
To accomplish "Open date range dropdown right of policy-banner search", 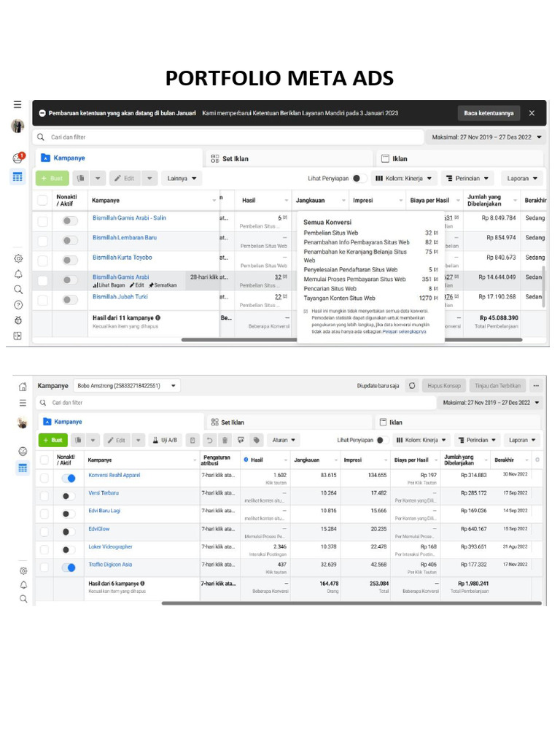I will [486, 137].
